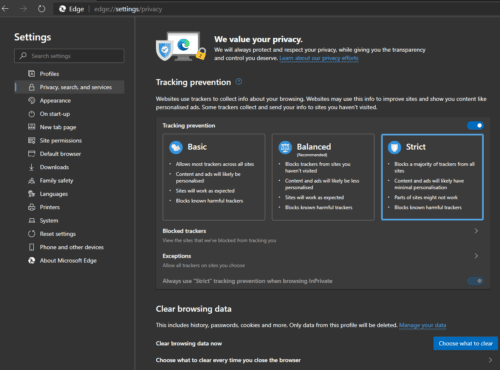
Task: Click the Profiles sidebar icon
Action: 31,74
